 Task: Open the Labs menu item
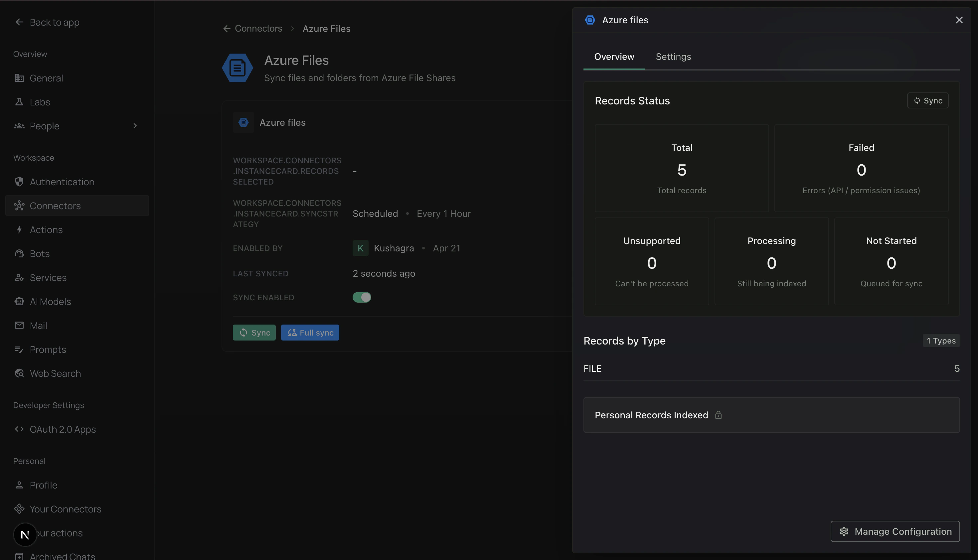click(77, 102)
